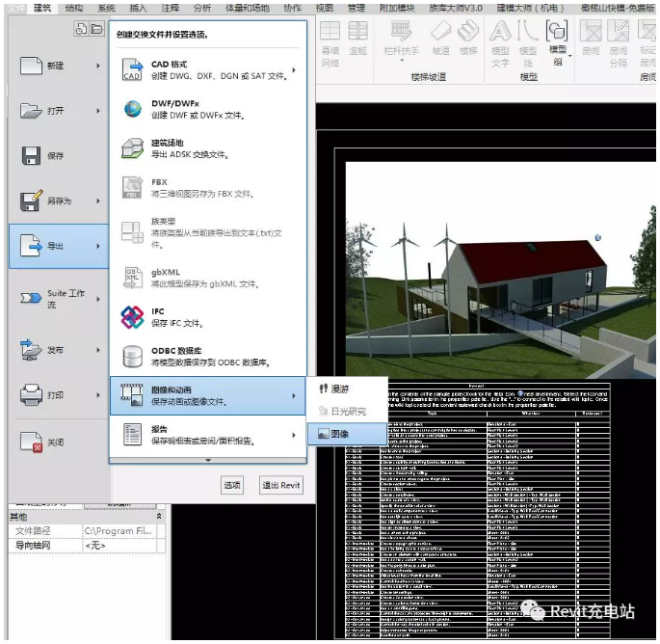Collapse the 其他 properties section

(159, 517)
